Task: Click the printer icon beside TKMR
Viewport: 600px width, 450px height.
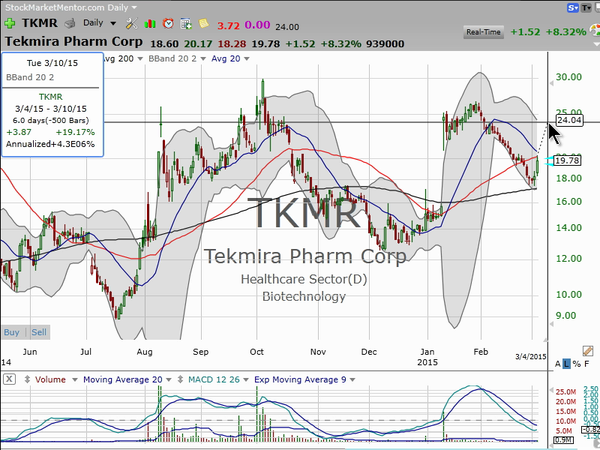Action: point(70,24)
